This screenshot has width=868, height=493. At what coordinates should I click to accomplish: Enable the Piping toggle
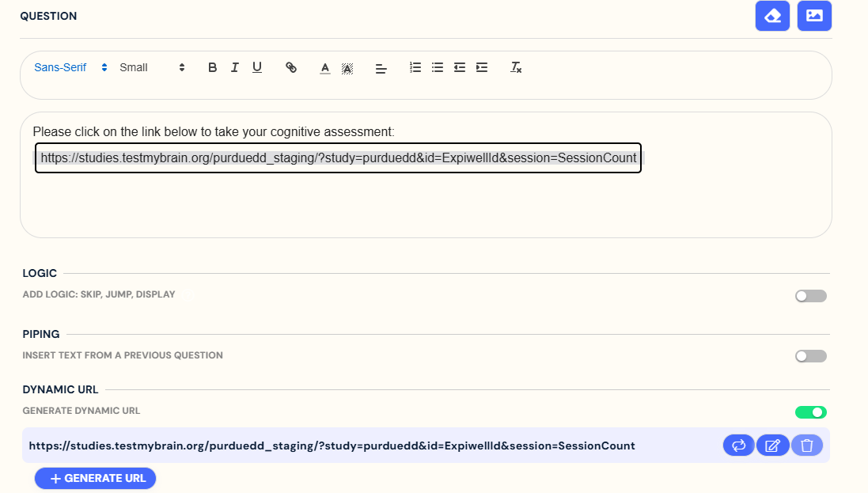click(x=811, y=356)
